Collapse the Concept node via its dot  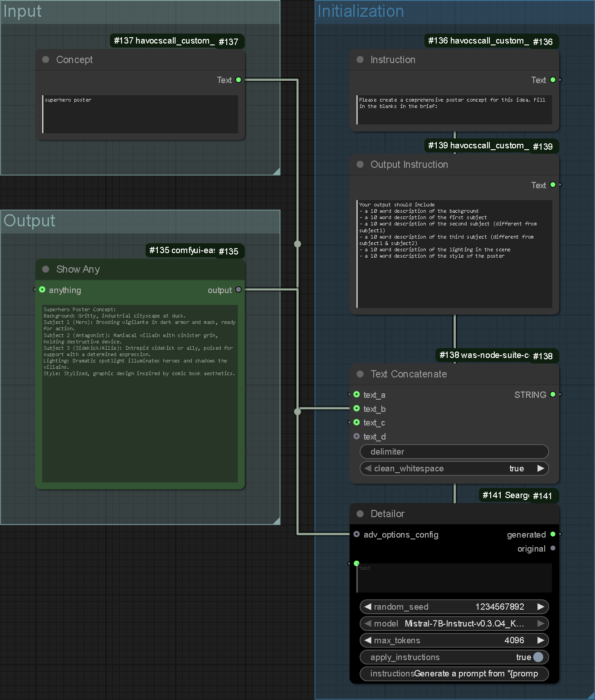click(x=46, y=59)
